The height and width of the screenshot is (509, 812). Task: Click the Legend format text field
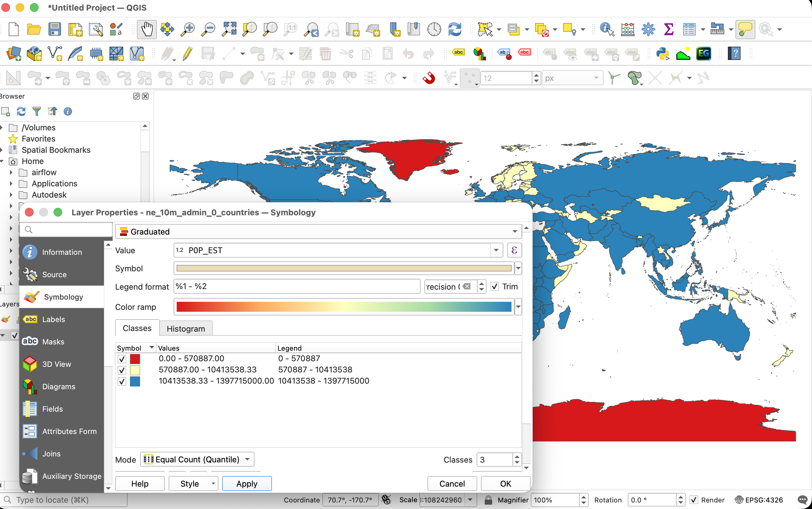(x=297, y=287)
